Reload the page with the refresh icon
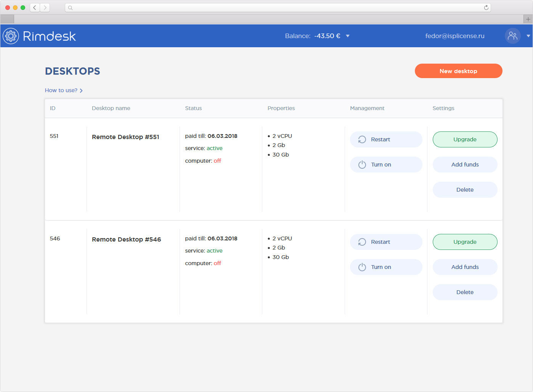This screenshot has height=392, width=533. pos(486,8)
